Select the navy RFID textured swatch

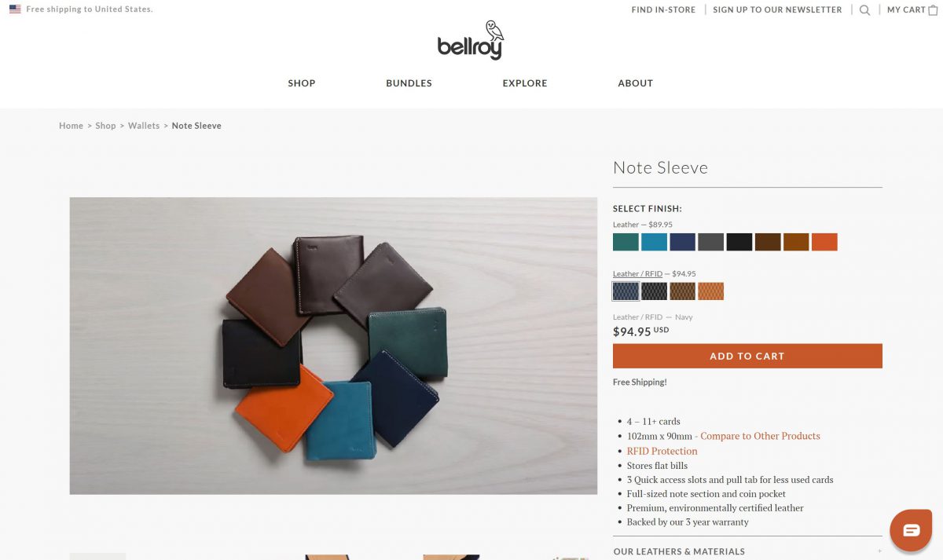point(626,291)
